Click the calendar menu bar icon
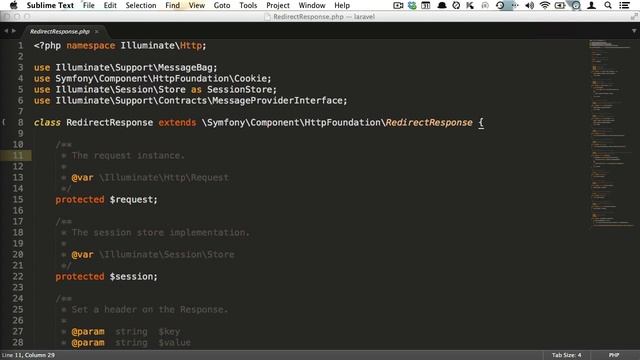 426,5
